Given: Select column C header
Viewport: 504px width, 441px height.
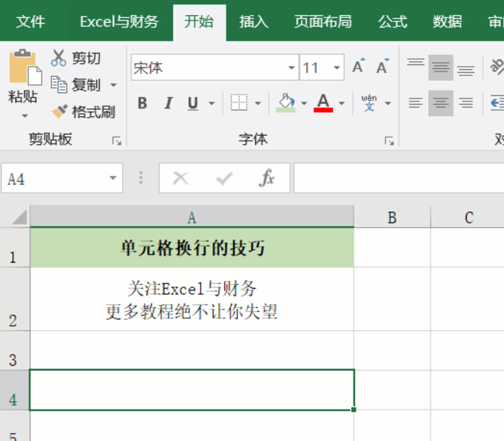Looking at the screenshot, I should click(469, 217).
